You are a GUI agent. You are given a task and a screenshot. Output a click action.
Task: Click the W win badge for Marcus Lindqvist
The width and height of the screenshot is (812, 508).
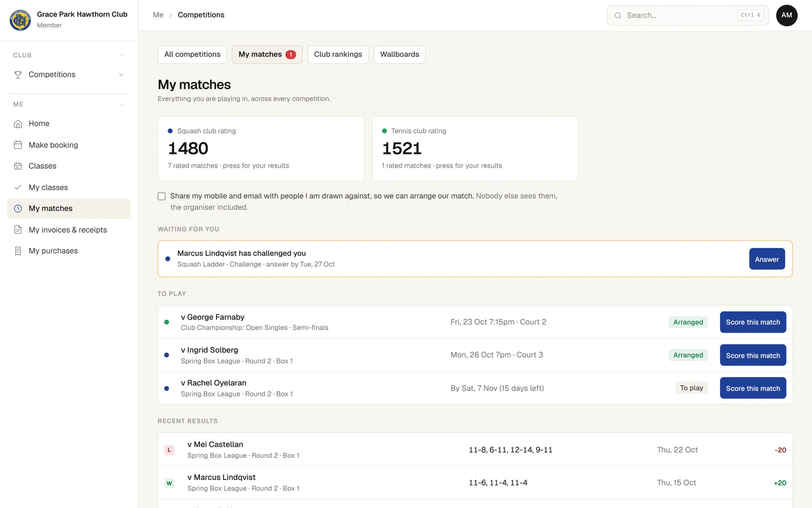click(x=169, y=483)
